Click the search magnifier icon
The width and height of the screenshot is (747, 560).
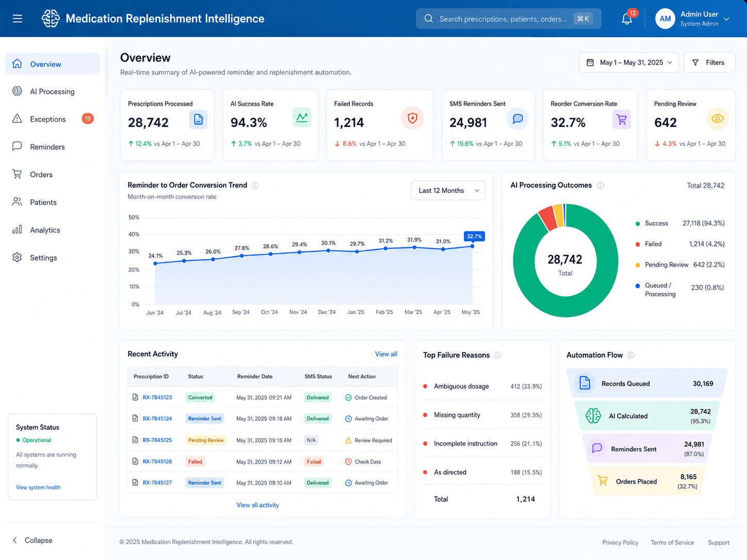point(429,19)
